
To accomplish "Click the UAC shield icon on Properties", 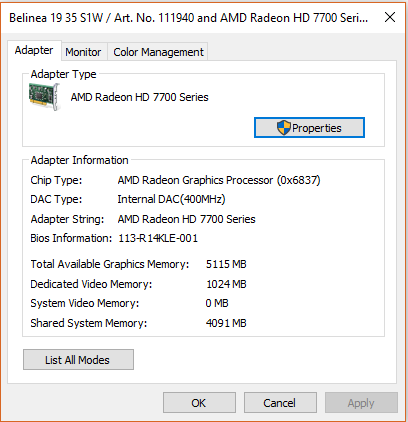I will point(284,128).
